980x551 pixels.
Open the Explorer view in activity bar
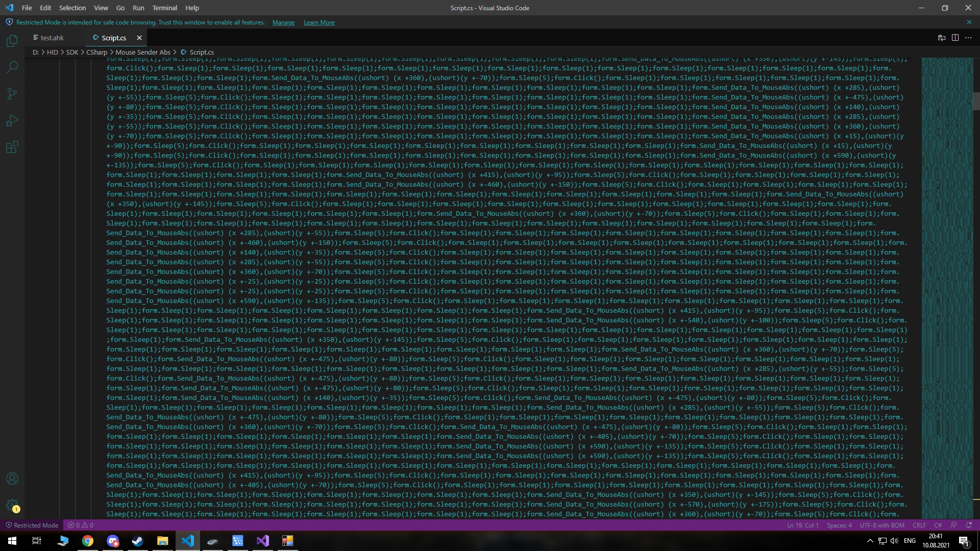click(12, 41)
